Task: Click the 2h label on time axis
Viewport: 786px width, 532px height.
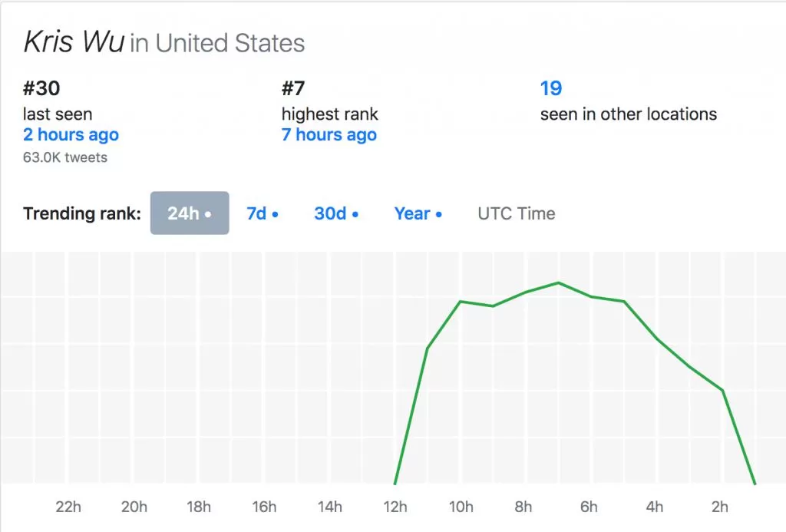Action: 720,507
